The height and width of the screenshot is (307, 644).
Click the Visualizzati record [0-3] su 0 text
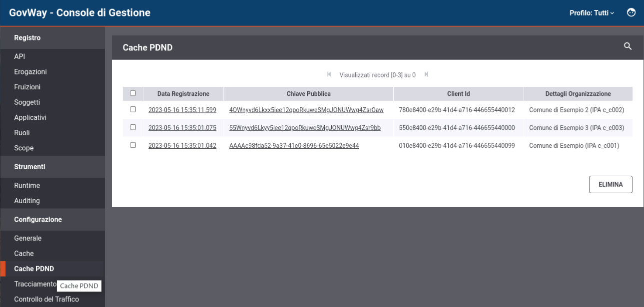pos(378,75)
